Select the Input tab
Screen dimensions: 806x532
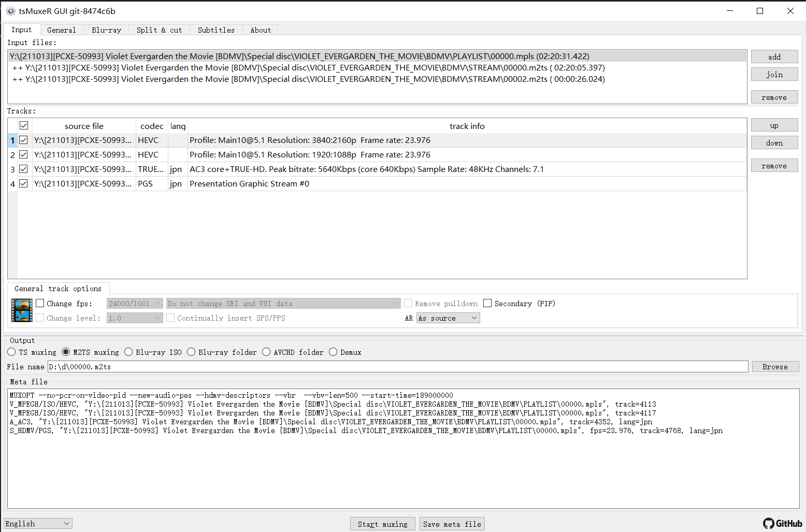coord(22,30)
